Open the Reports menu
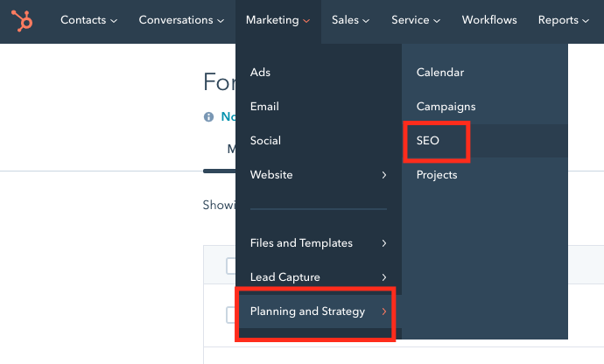604x364 pixels. tap(564, 20)
